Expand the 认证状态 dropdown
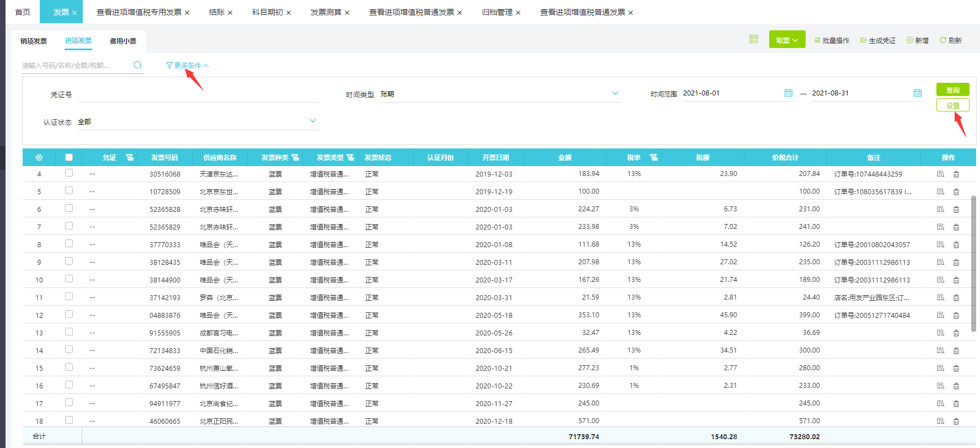Viewport: 980px width, 448px height. click(x=313, y=121)
